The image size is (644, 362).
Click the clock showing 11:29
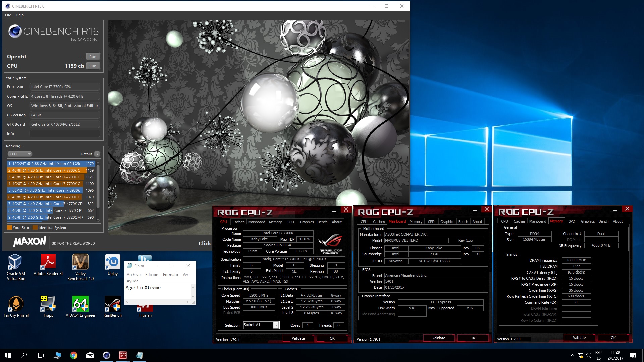pyautogui.click(x=615, y=352)
